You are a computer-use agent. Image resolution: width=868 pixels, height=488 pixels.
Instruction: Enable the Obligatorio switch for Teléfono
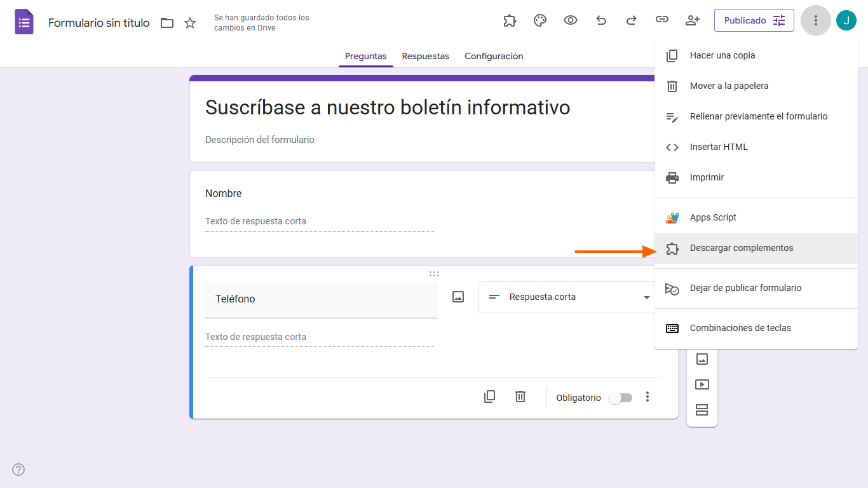(620, 396)
